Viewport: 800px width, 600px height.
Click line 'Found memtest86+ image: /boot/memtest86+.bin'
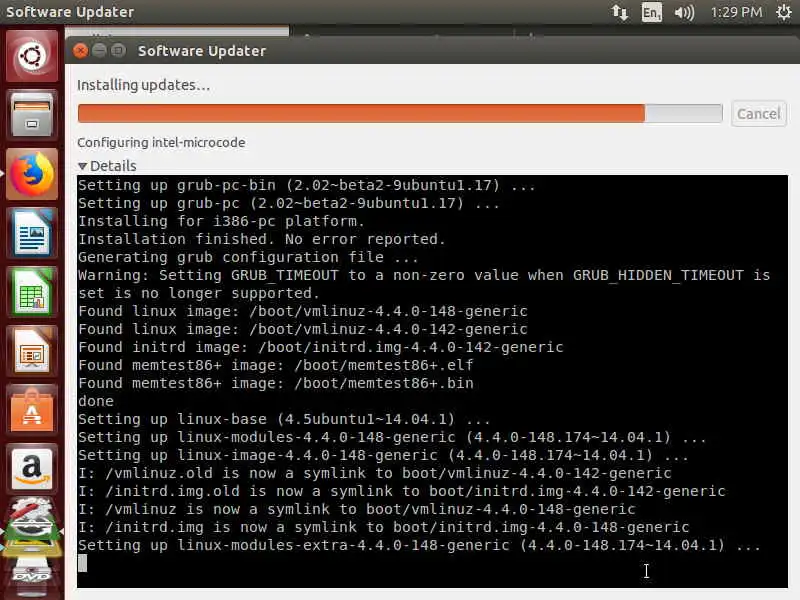point(276,383)
